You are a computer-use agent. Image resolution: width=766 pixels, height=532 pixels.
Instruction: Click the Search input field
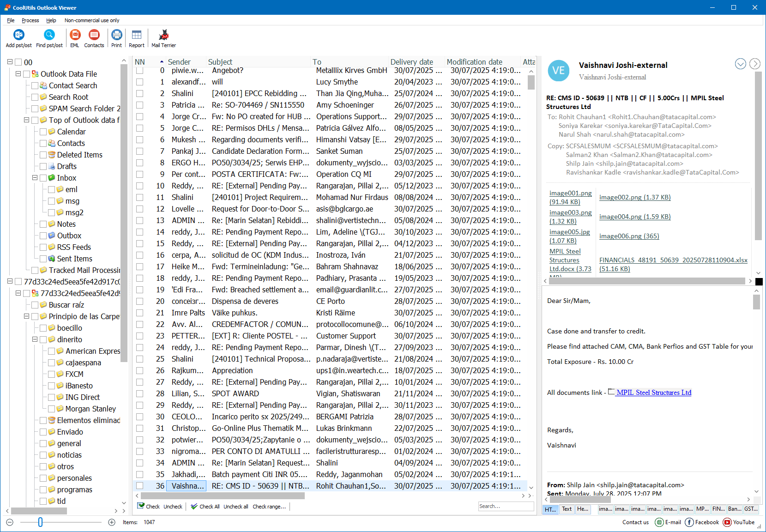[506, 506]
